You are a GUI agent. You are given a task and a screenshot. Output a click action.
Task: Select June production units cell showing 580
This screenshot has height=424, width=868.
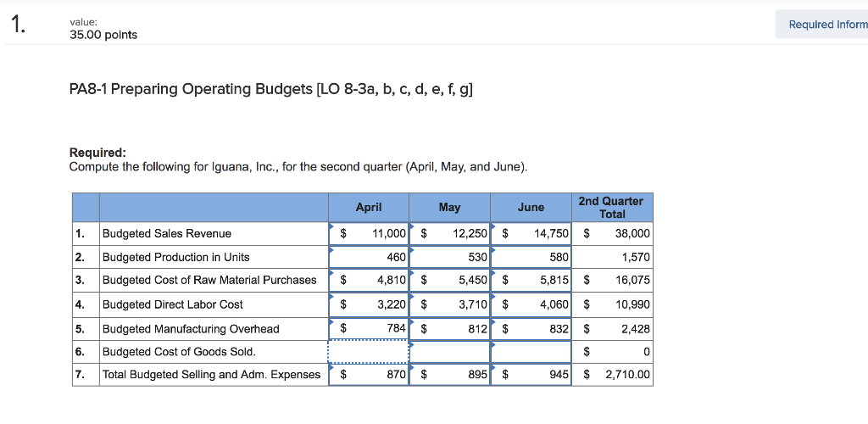coord(531,257)
